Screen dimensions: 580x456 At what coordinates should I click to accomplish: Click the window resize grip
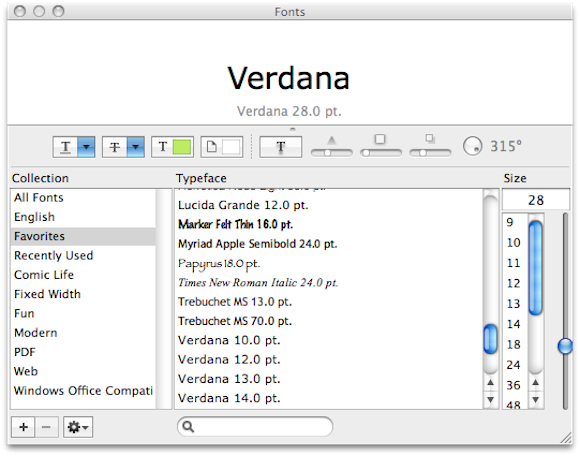pyautogui.click(x=566, y=438)
